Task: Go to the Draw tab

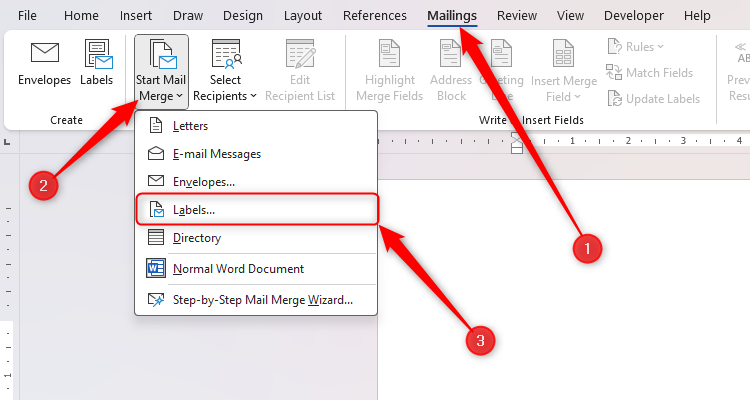Action: click(188, 16)
